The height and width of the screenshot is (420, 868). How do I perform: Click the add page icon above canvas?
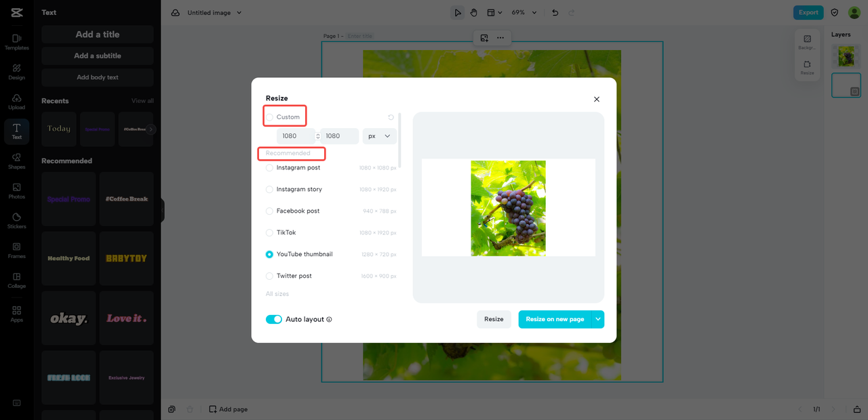pyautogui.click(x=484, y=38)
